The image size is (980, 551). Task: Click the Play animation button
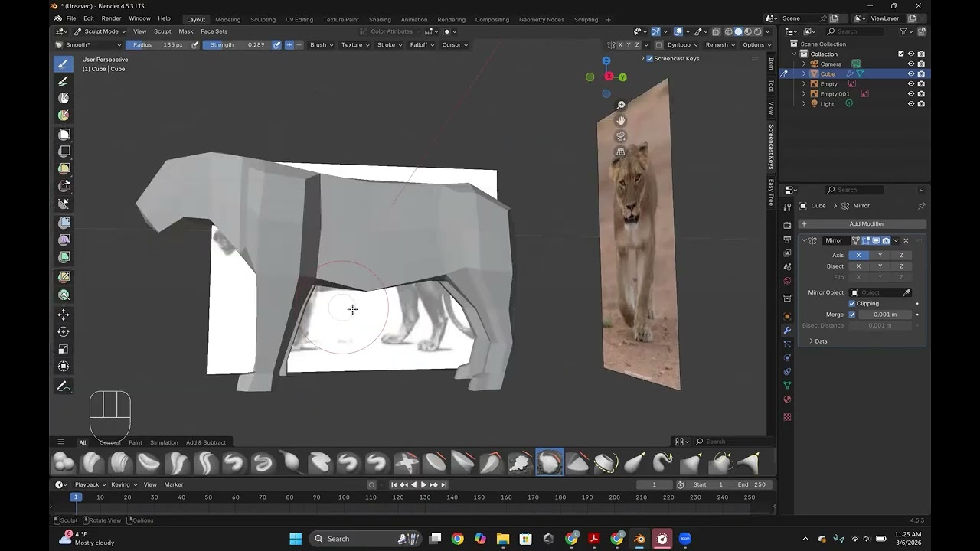pos(423,484)
